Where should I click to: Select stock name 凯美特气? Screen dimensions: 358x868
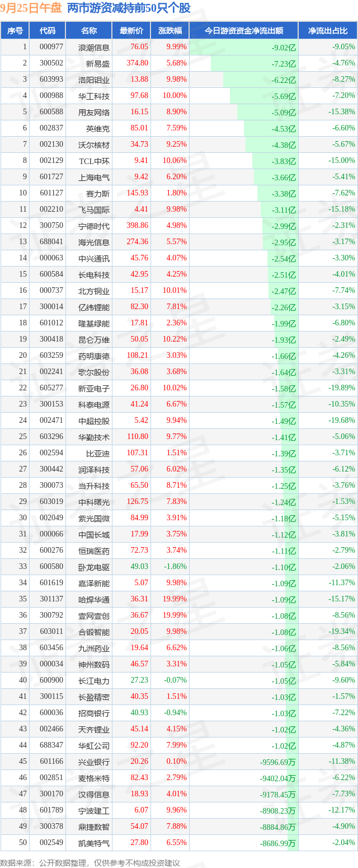(x=94, y=843)
